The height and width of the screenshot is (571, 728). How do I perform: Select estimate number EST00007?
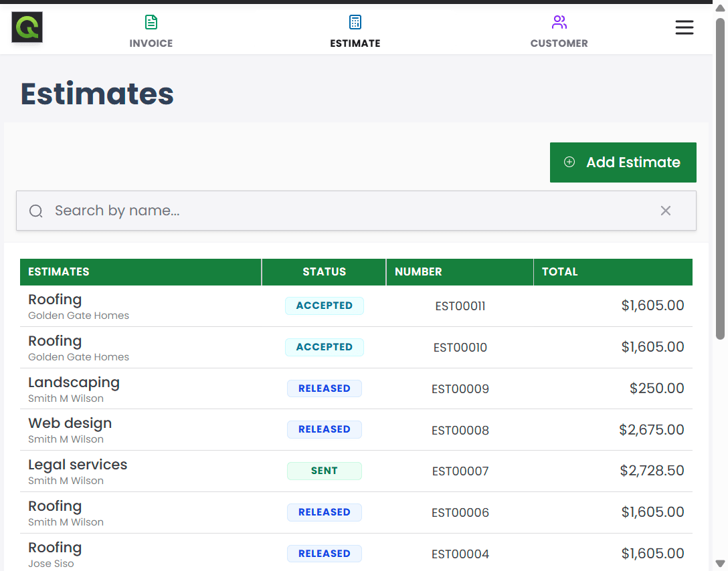[x=460, y=471]
